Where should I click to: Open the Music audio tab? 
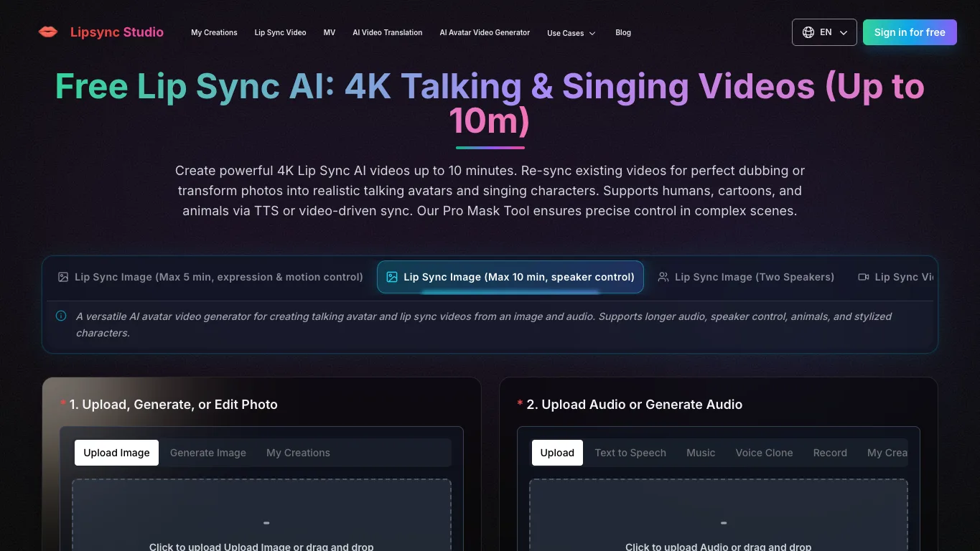coord(701,453)
